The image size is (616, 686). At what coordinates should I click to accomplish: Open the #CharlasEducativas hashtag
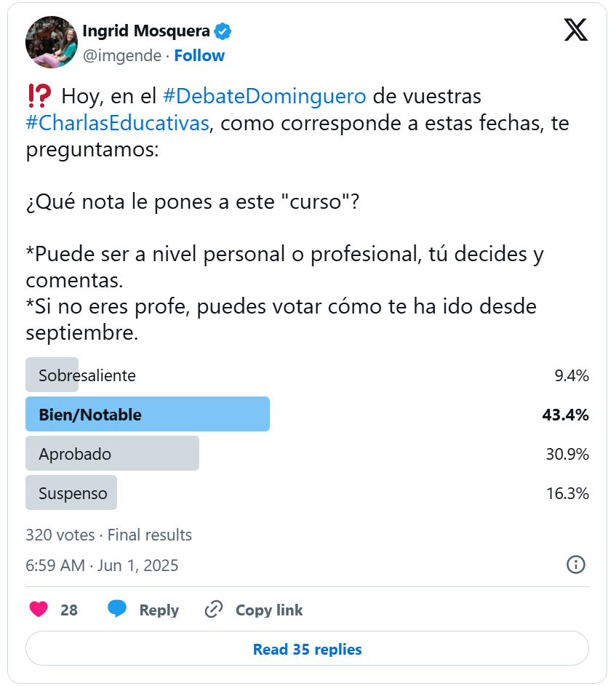click(x=117, y=123)
